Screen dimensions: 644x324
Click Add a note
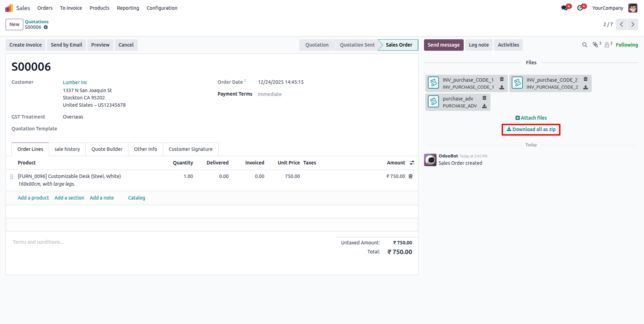102,198
